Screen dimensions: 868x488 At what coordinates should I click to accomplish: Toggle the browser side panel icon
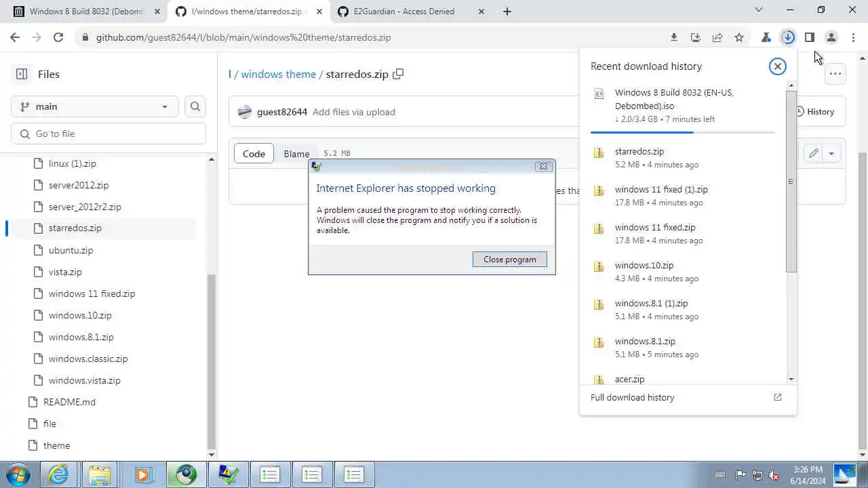[x=810, y=37]
